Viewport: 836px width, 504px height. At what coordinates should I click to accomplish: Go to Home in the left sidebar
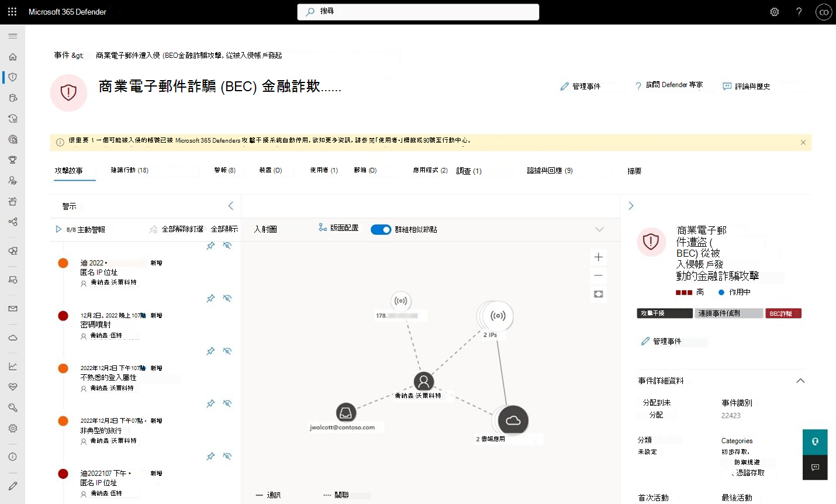[13, 57]
